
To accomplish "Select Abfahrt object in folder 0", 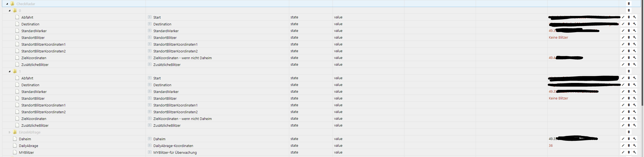I will click(x=27, y=17).
